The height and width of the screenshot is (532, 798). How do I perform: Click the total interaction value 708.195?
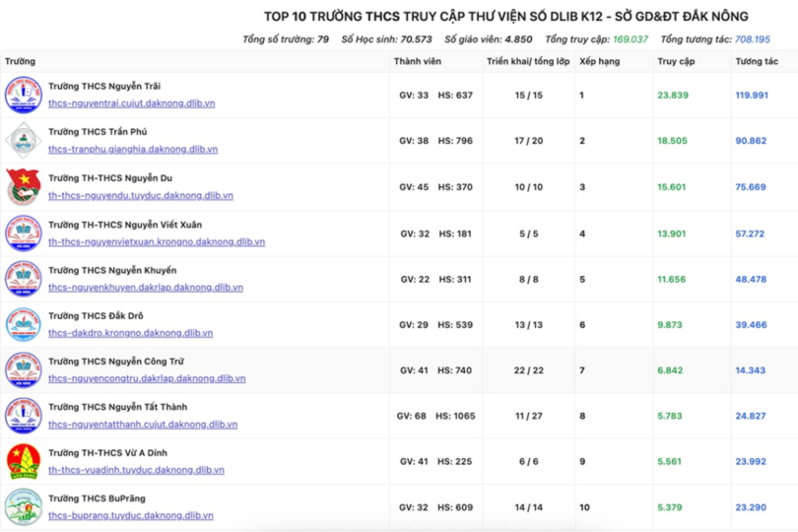click(753, 39)
